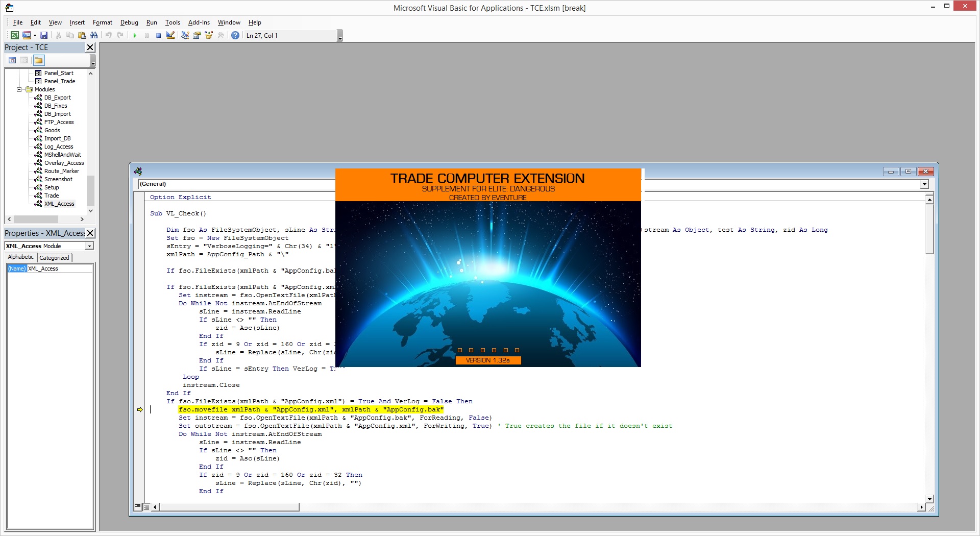Screen dimensions: 980x536
Task: Open the XML_Access Module object dropdown
Action: (90, 246)
